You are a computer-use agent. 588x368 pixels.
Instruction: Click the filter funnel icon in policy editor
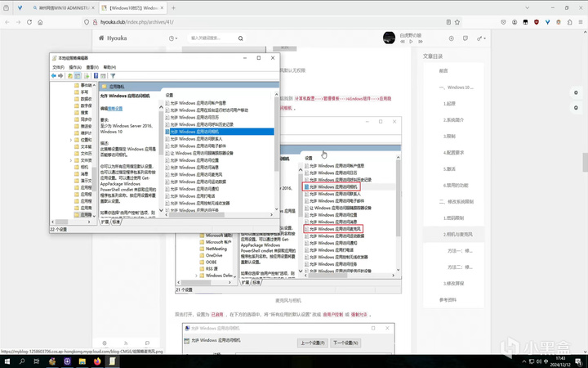[113, 76]
